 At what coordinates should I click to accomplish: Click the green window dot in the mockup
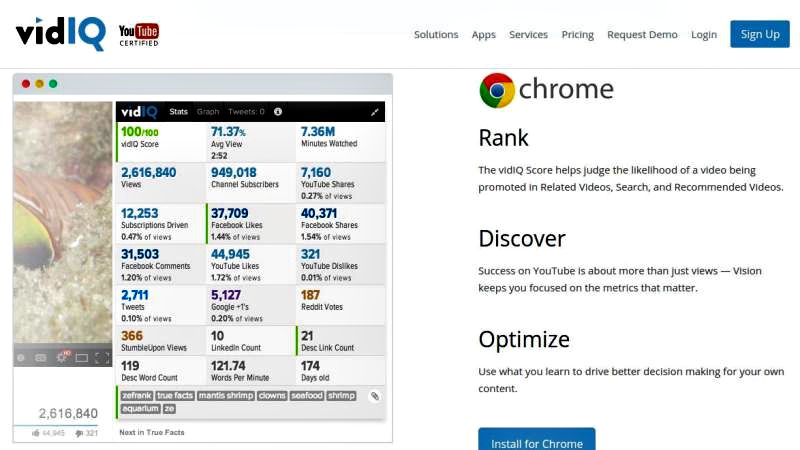click(53, 84)
